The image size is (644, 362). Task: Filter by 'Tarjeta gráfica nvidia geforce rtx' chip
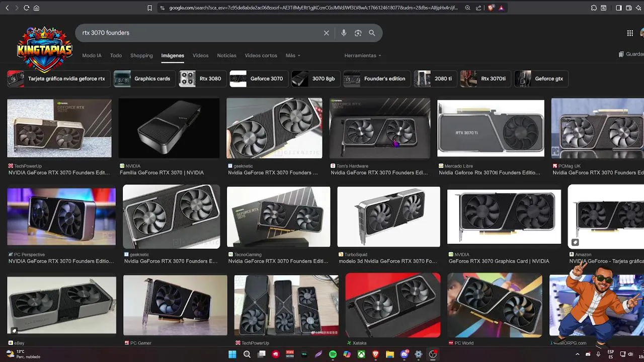pos(58,78)
